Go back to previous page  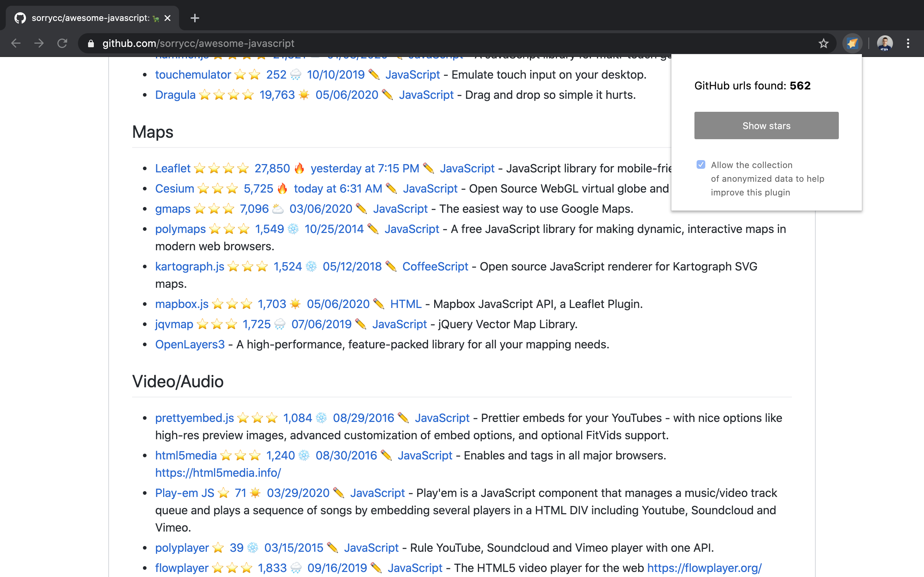(16, 44)
